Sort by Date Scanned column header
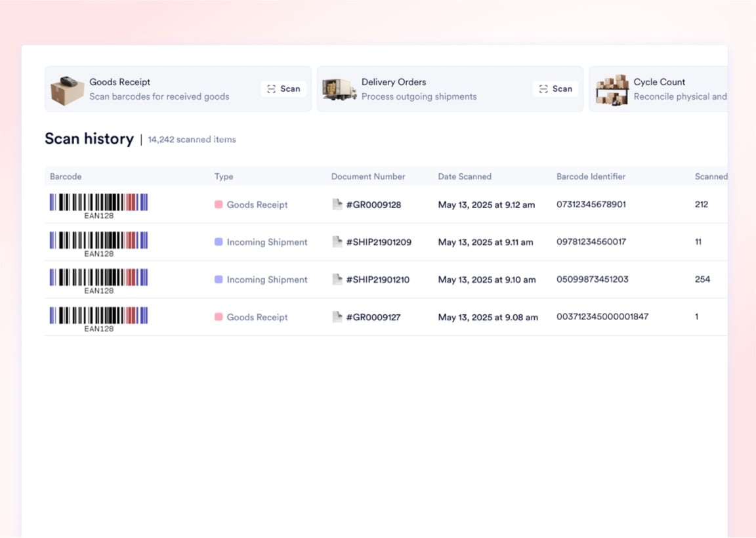Image resolution: width=756 pixels, height=538 pixels. click(465, 176)
